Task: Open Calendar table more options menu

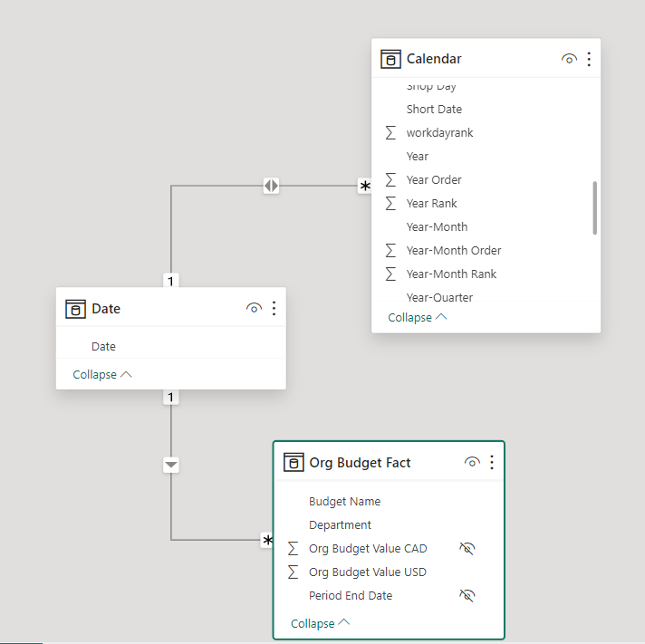Action: [x=589, y=59]
